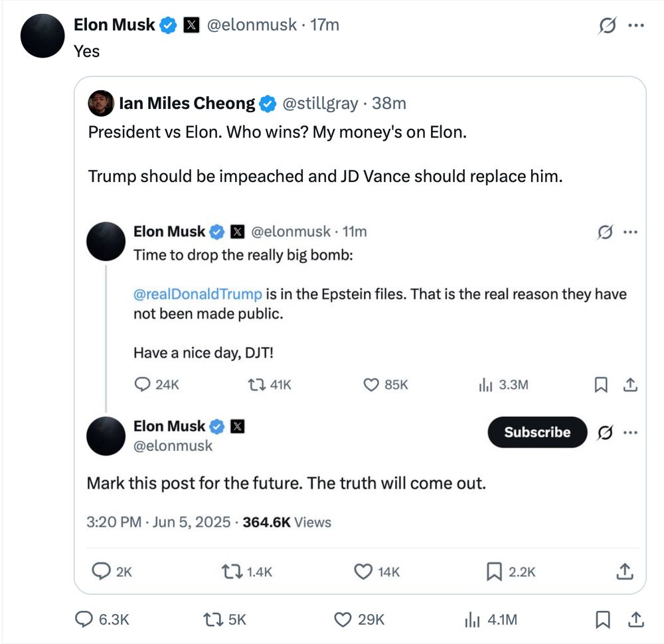Open Ian Miles Cheong's profile picture
664x644 pixels.
[x=102, y=103]
